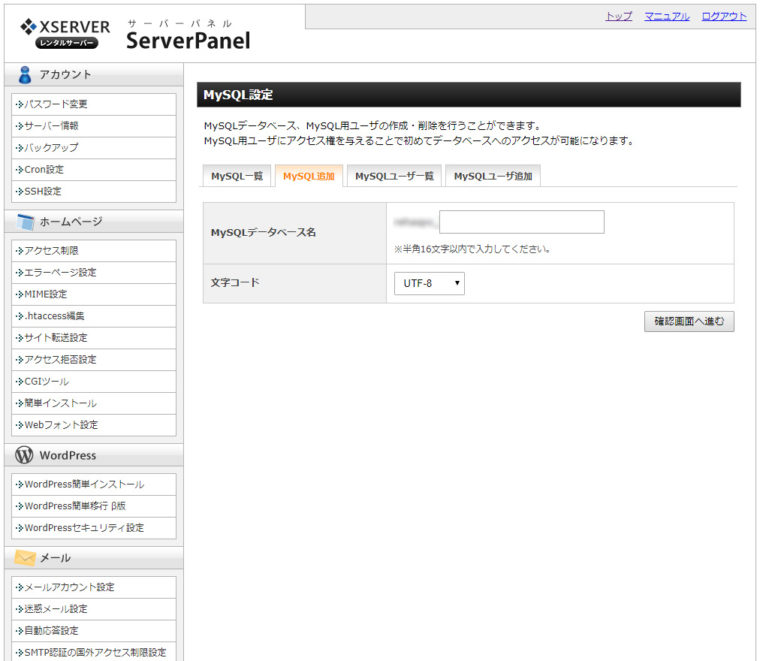Click the 確認画面へ進む button
This screenshot has height=661, width=760.
(x=689, y=321)
